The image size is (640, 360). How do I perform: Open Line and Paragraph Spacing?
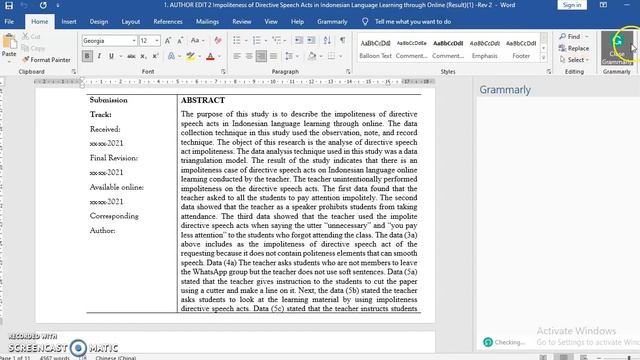click(289, 56)
